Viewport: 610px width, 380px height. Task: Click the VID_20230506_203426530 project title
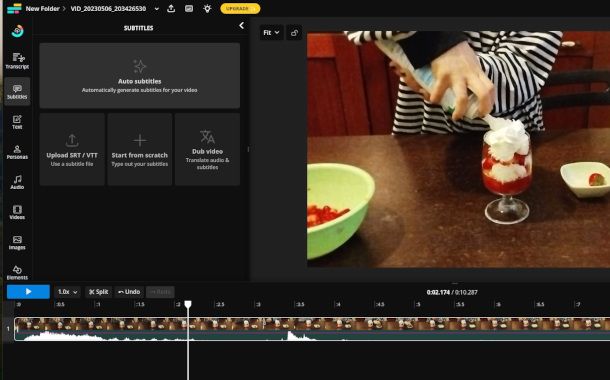(108, 9)
